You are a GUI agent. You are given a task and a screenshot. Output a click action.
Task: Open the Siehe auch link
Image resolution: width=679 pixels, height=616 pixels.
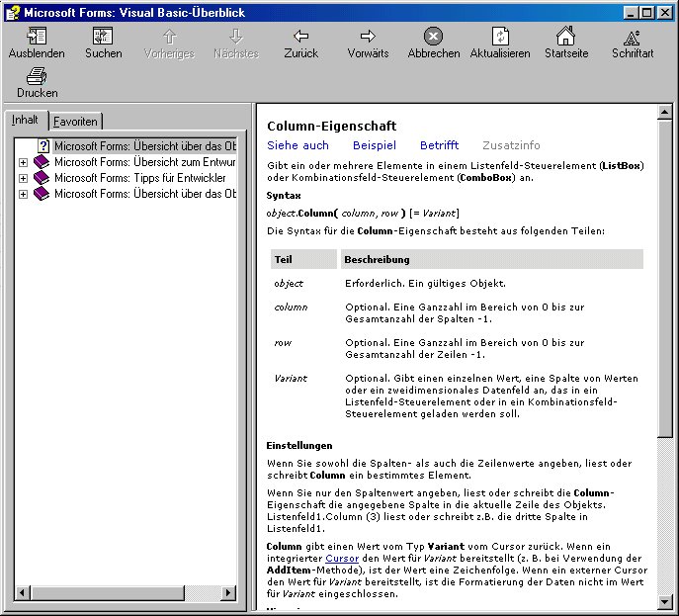pyautogui.click(x=297, y=145)
